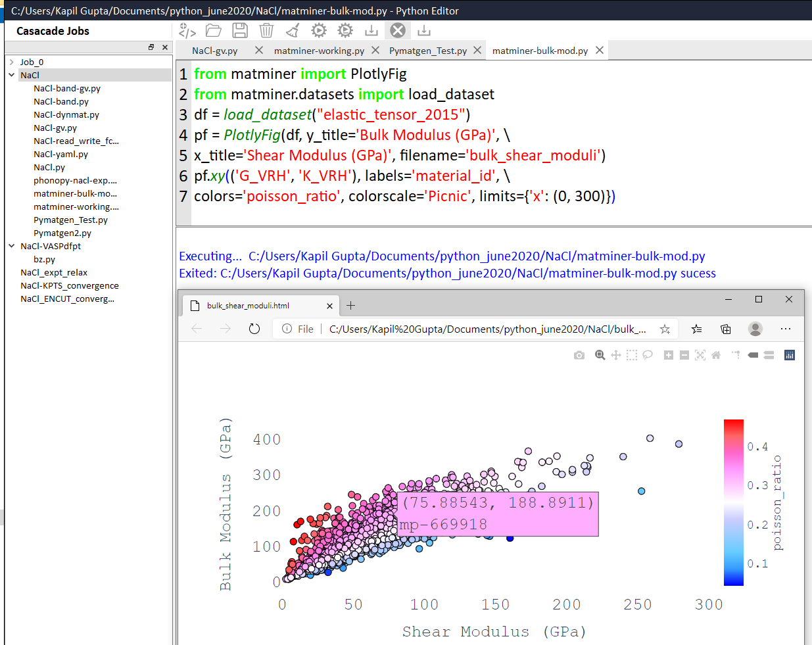Viewport: 812px width, 645px height.
Task: Select the matminer-bulk-mod.py editor tab
Action: (x=540, y=51)
